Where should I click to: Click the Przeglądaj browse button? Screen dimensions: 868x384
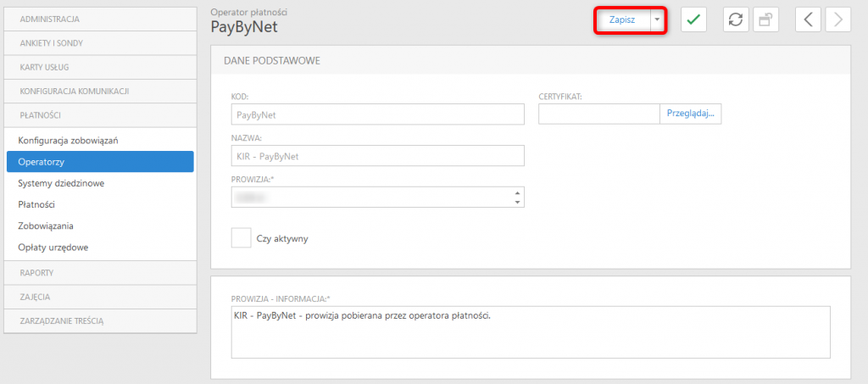pyautogui.click(x=690, y=114)
